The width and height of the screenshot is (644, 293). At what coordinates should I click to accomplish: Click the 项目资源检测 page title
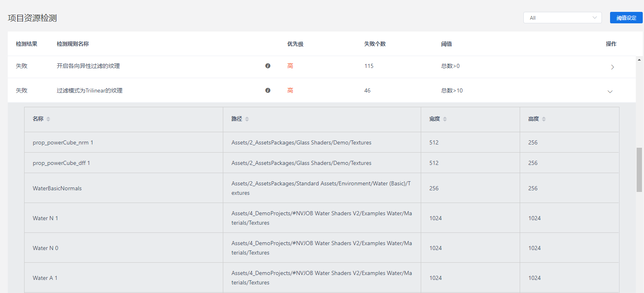click(x=32, y=18)
